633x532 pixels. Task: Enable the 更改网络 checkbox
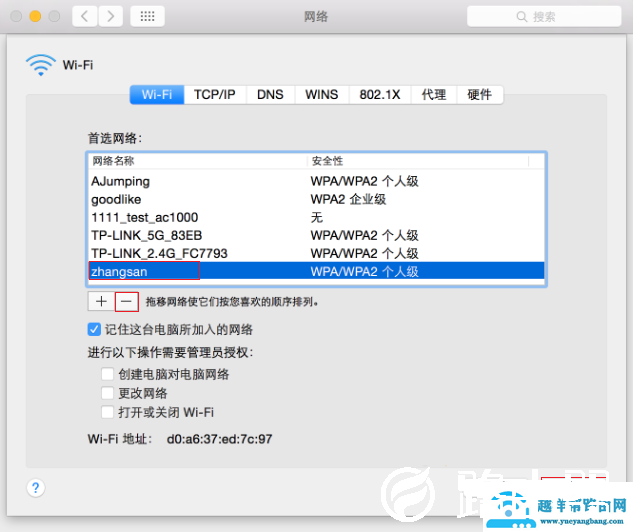pos(107,393)
